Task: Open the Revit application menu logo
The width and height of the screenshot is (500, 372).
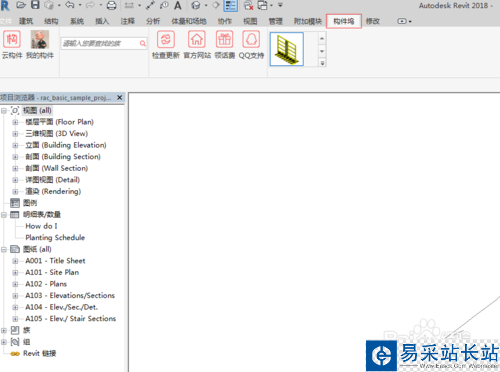Action: pos(5,5)
